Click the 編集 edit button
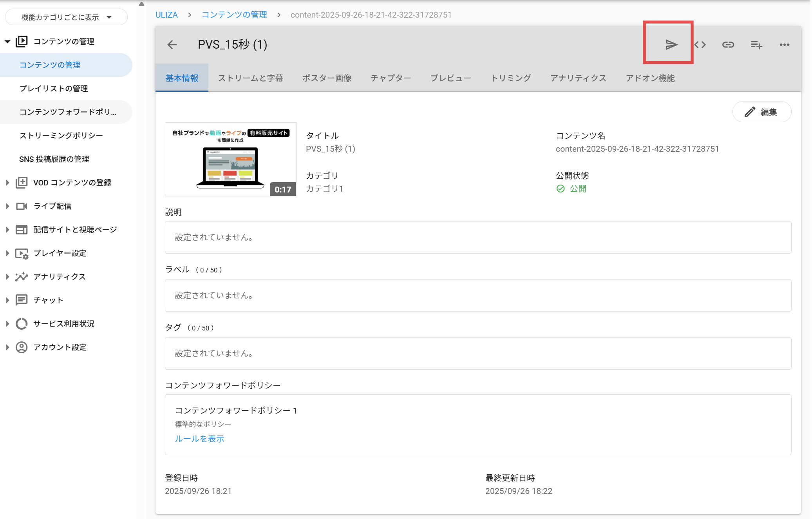The width and height of the screenshot is (812, 519). pos(761,112)
